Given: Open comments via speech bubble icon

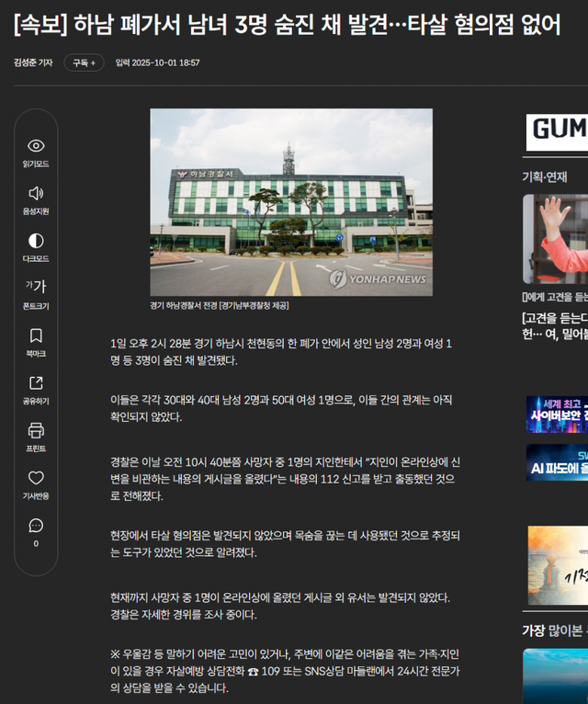Looking at the screenshot, I should 36,526.
